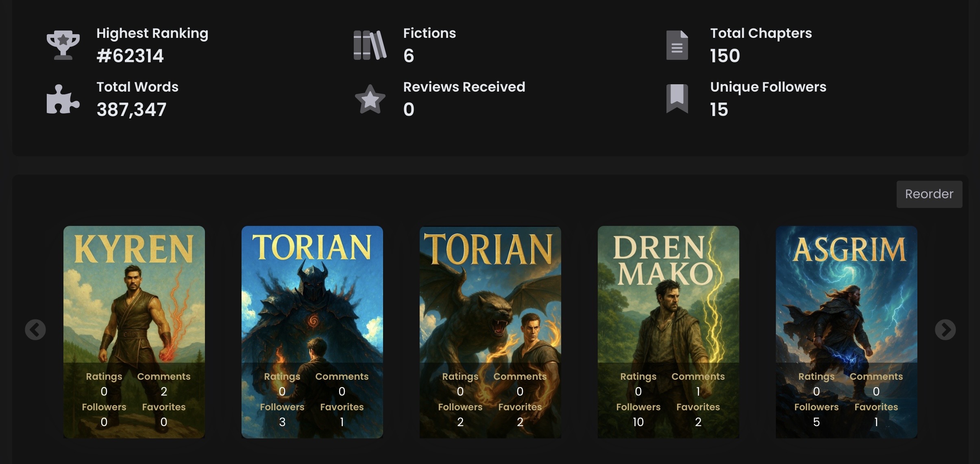980x464 pixels.
Task: Click the Unique Followers bookmark icon
Action: [677, 98]
